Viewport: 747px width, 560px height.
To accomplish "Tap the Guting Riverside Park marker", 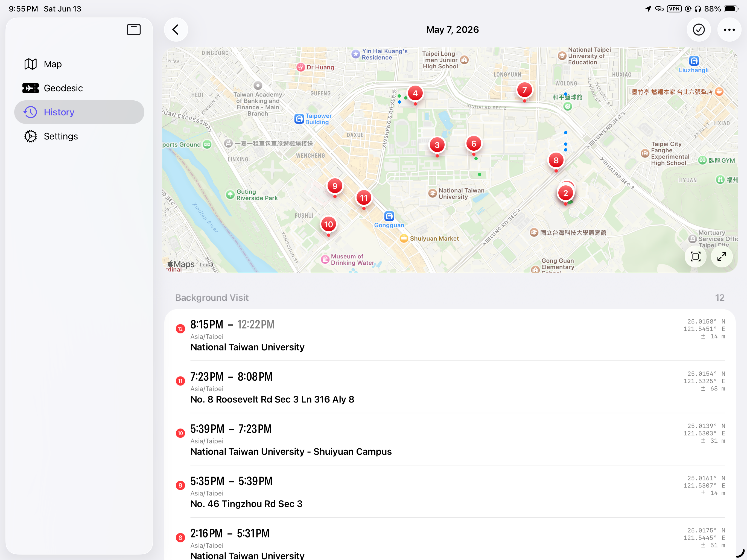I will pos(230,195).
